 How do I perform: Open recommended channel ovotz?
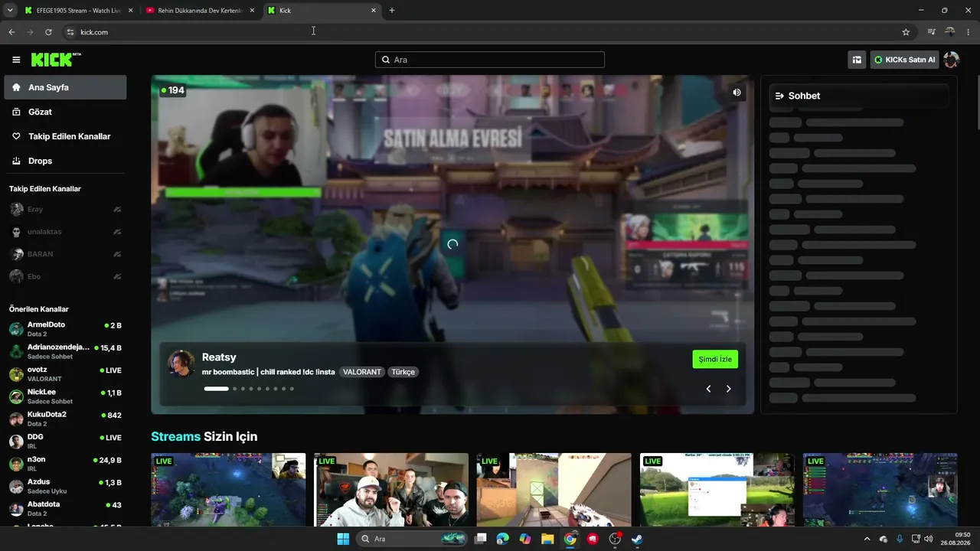click(65, 373)
